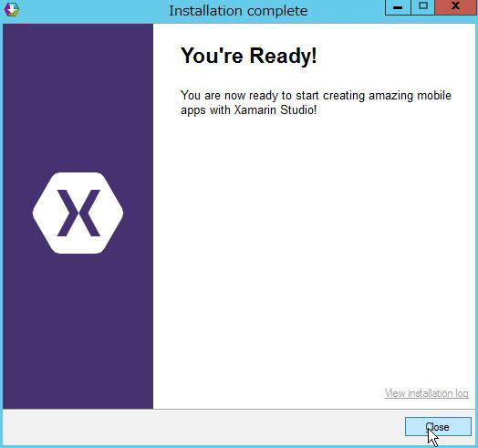
Task: Finish setup with the Close button
Action: tap(438, 427)
